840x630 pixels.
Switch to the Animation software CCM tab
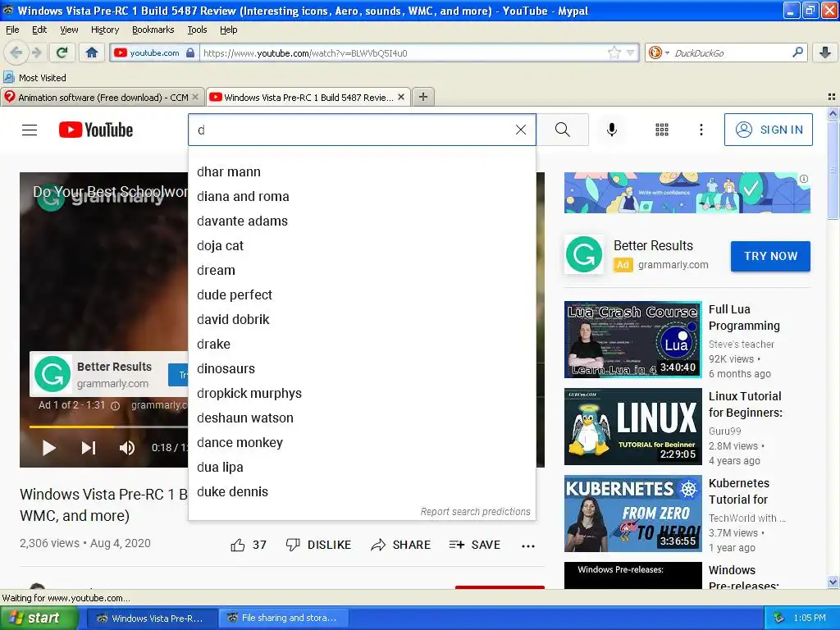pyautogui.click(x=103, y=97)
